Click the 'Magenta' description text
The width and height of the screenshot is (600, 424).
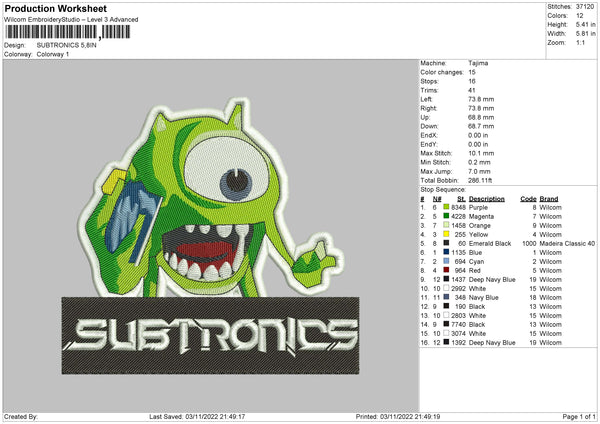(481, 217)
